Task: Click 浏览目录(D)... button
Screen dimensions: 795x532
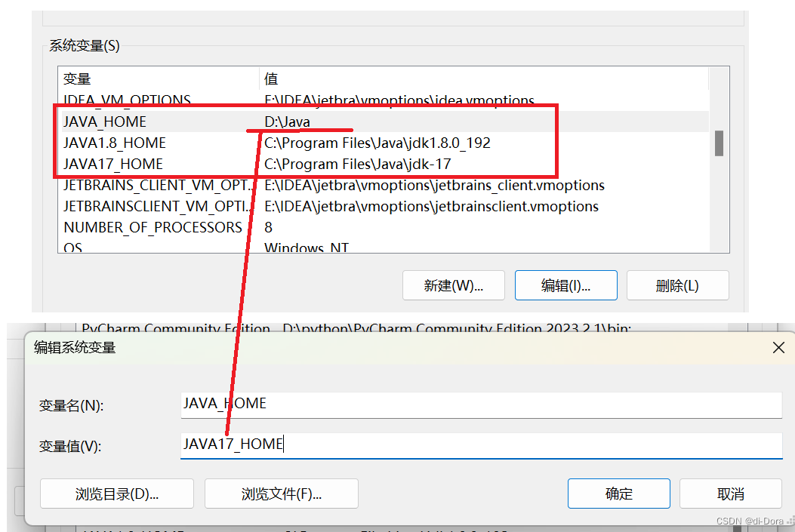Action: 117,494
